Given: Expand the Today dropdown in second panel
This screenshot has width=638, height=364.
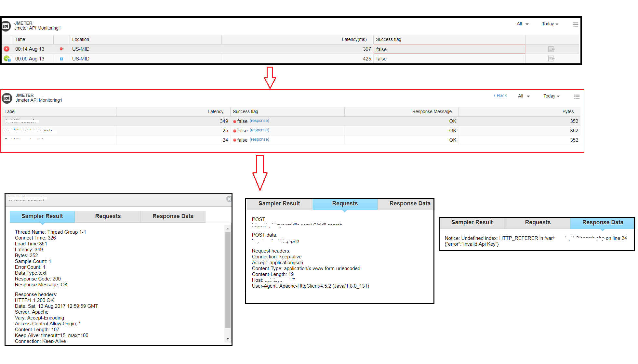Looking at the screenshot, I should pyautogui.click(x=551, y=96).
